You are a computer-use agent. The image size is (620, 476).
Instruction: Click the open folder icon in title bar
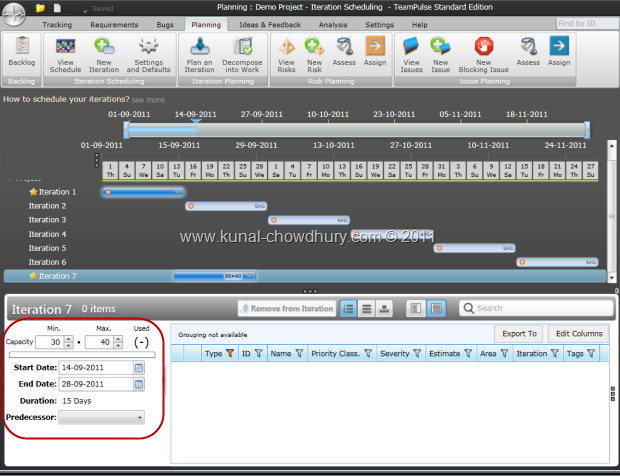click(x=40, y=8)
